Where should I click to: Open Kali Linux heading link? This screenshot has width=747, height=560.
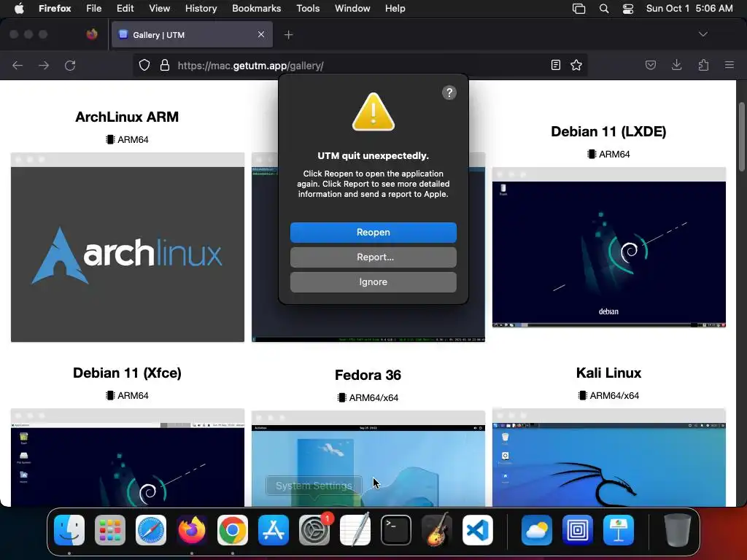[x=608, y=373]
